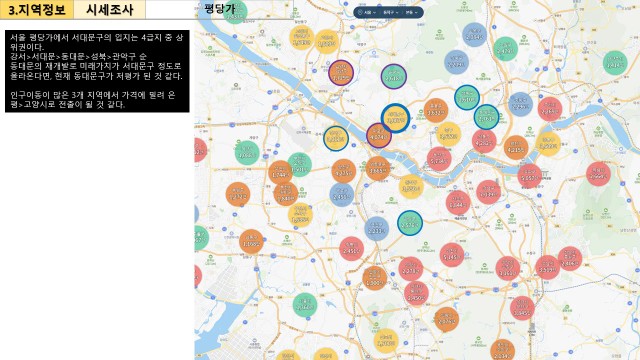
Task: Click the yellow blue-ringed marker left of the river
Action: tap(336, 138)
